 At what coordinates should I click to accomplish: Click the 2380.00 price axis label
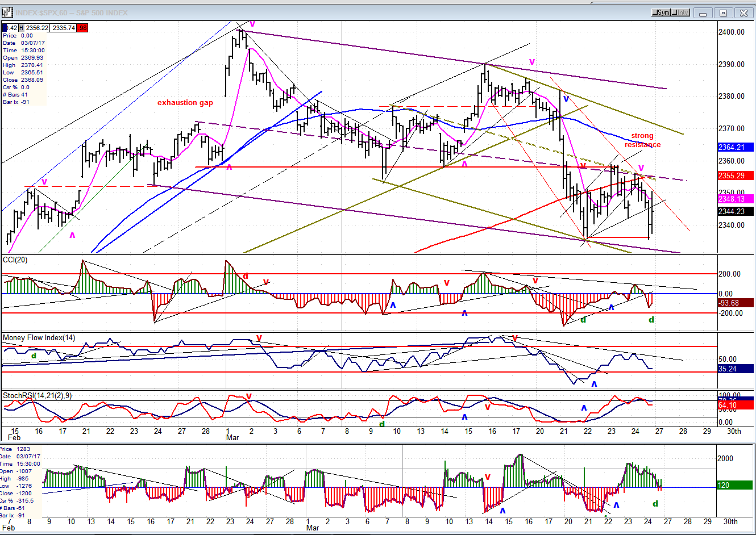coord(732,96)
